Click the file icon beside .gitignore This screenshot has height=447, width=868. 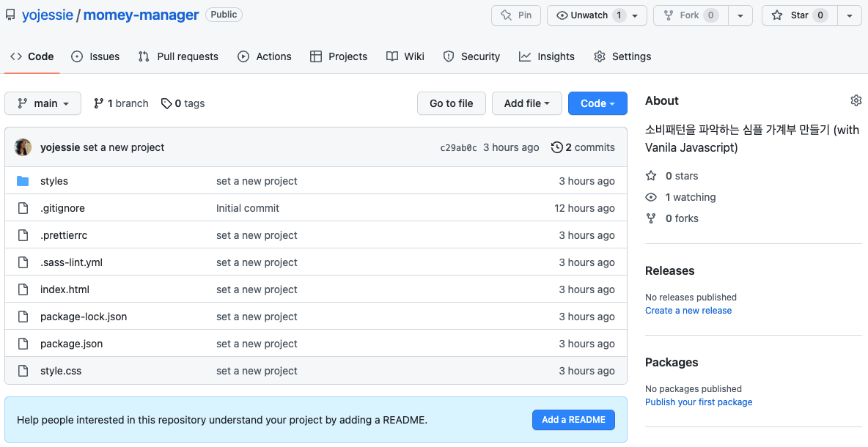click(23, 208)
